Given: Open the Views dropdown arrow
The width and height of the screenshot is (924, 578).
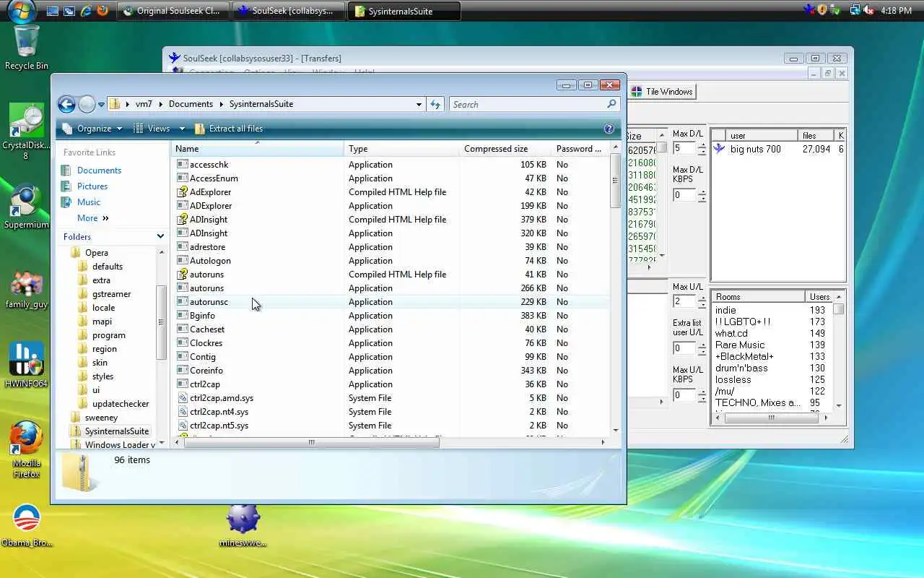Looking at the screenshot, I should [182, 129].
